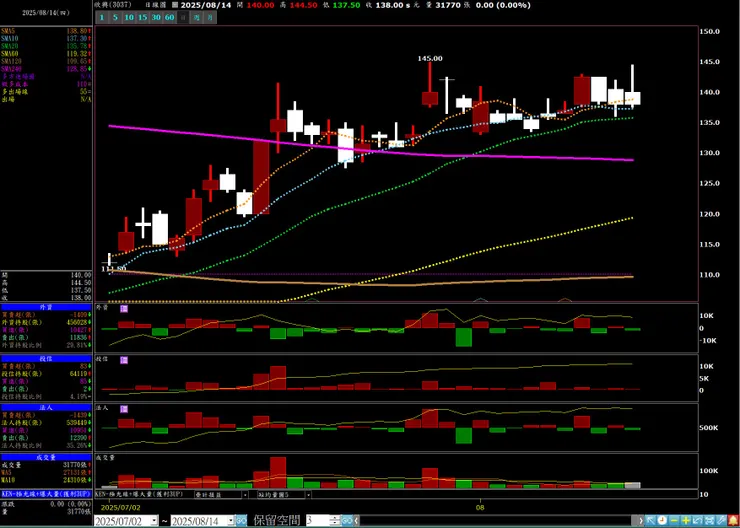The height and width of the screenshot is (528, 740).
Task: Click the yellow plus zoom-in icon
Action: pyautogui.click(x=686, y=520)
